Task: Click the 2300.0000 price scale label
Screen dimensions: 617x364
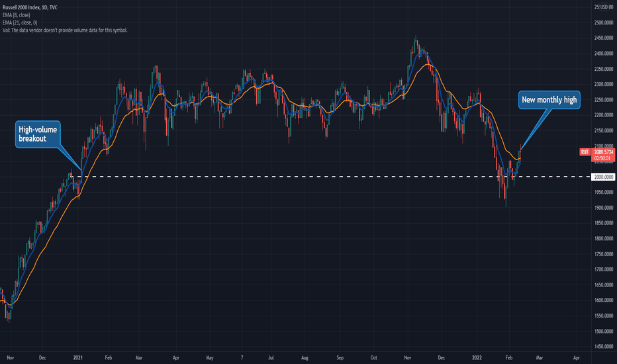Action: [x=604, y=84]
